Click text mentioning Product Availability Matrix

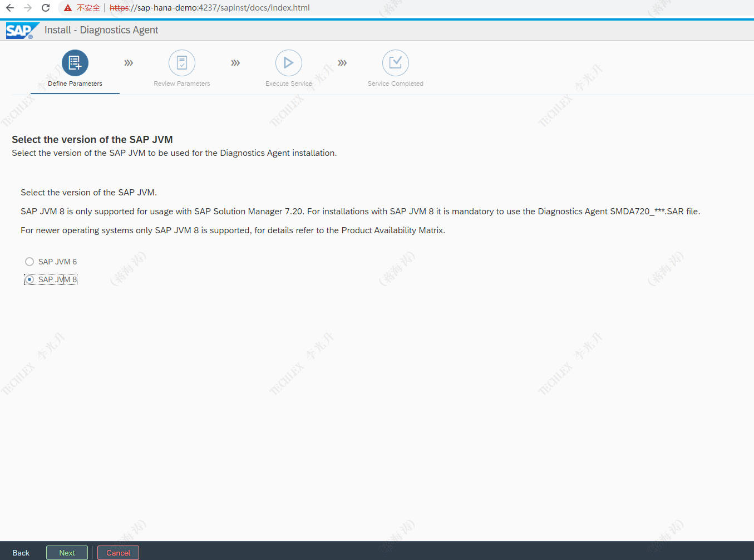(x=233, y=230)
